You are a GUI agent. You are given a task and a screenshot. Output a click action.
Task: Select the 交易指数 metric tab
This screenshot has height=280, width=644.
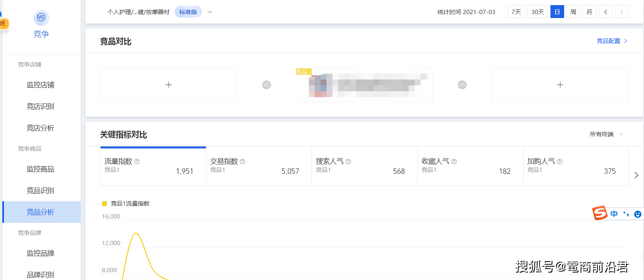pos(259,166)
